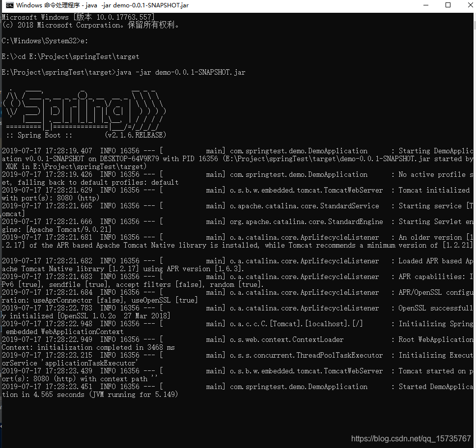Image resolution: width=476 pixels, height=448 pixels.
Task: Click 'falling back to default profiles: default' text
Action: point(98,182)
